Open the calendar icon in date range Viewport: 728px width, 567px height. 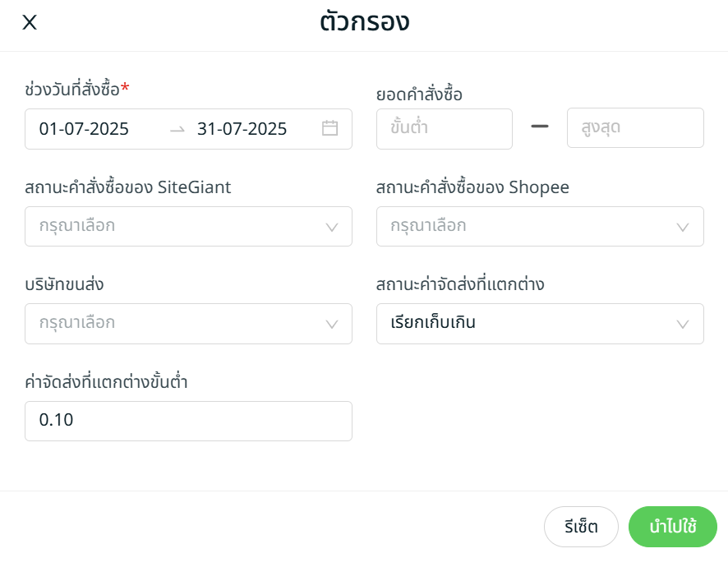pyautogui.click(x=329, y=128)
